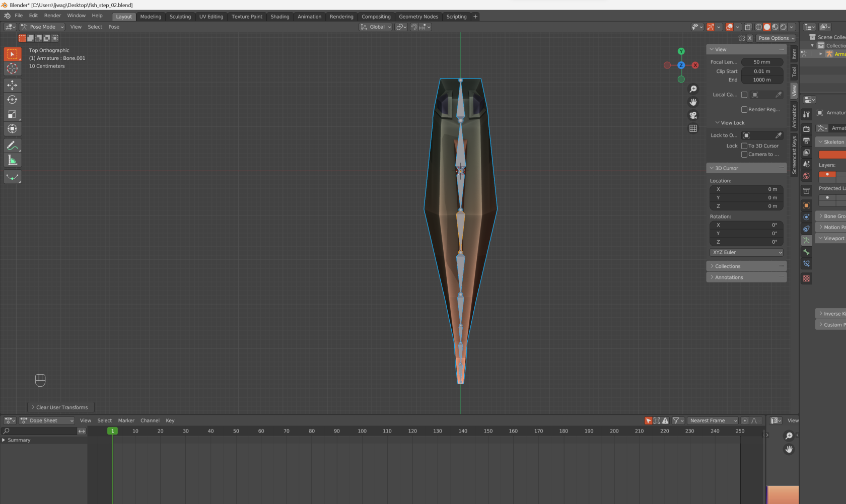Image resolution: width=846 pixels, height=504 pixels.
Task: Open the Render properties tab icon
Action: [x=806, y=129]
